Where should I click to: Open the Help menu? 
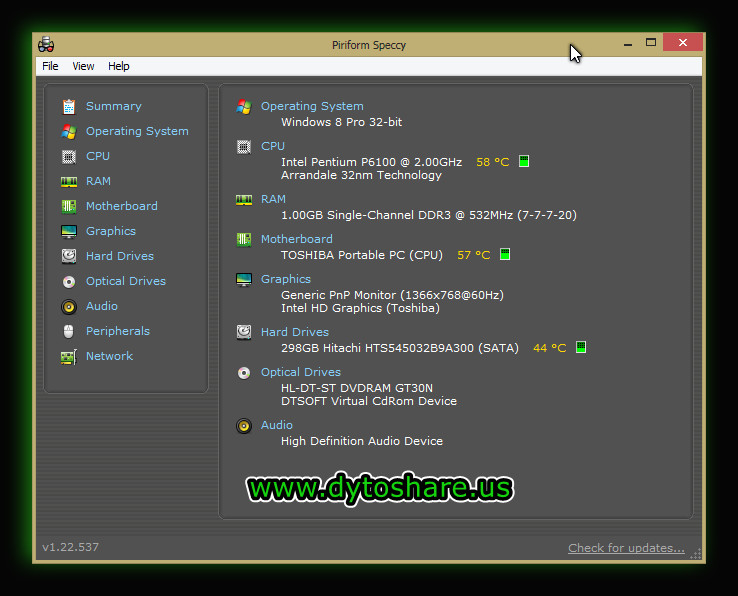(119, 66)
